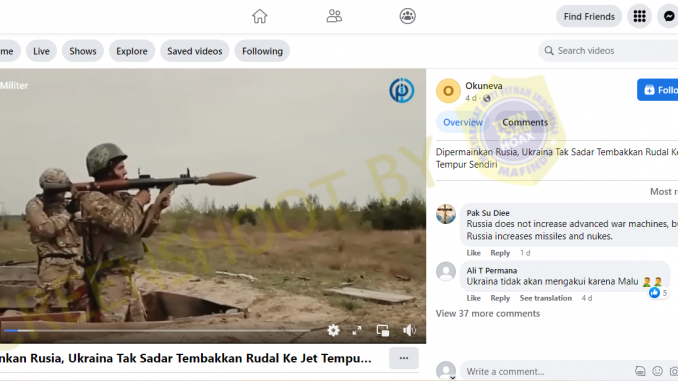Seek on the video progress bar

157,331
